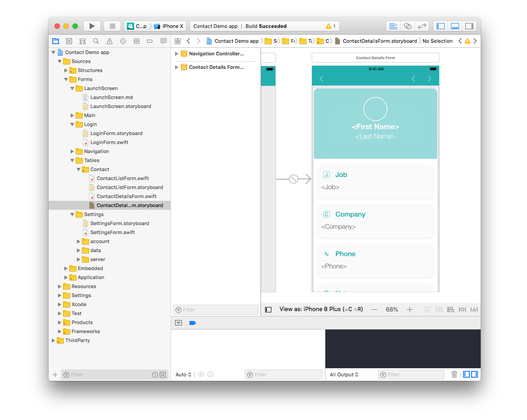This screenshot has width=527, height=420.
Task: Expand the Resources folder
Action: (x=59, y=286)
